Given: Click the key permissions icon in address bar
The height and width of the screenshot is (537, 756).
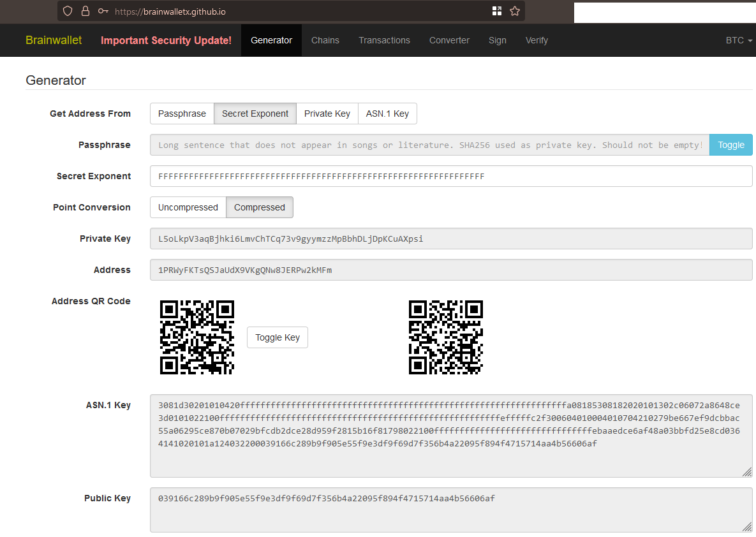Looking at the screenshot, I should click(x=103, y=11).
